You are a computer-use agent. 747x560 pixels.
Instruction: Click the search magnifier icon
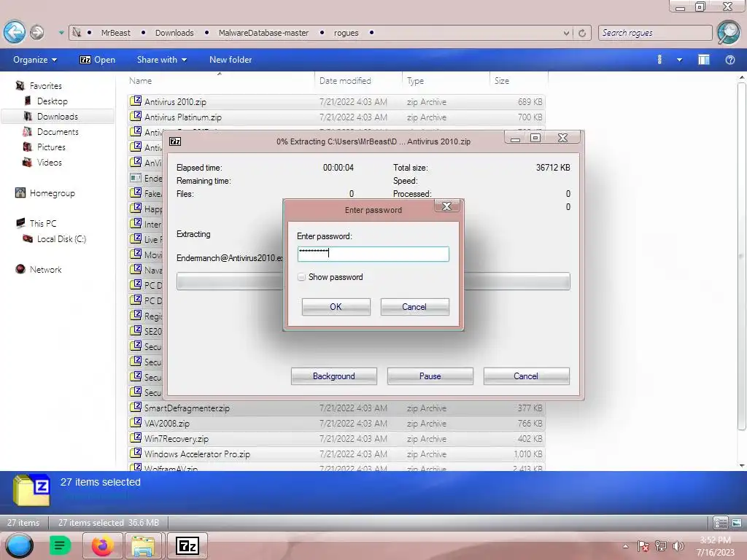[x=729, y=32]
